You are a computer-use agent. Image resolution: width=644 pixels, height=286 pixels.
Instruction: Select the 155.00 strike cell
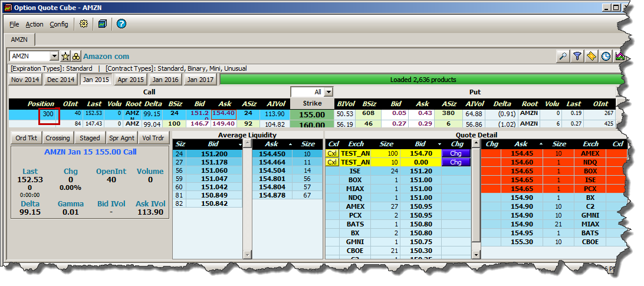point(312,114)
